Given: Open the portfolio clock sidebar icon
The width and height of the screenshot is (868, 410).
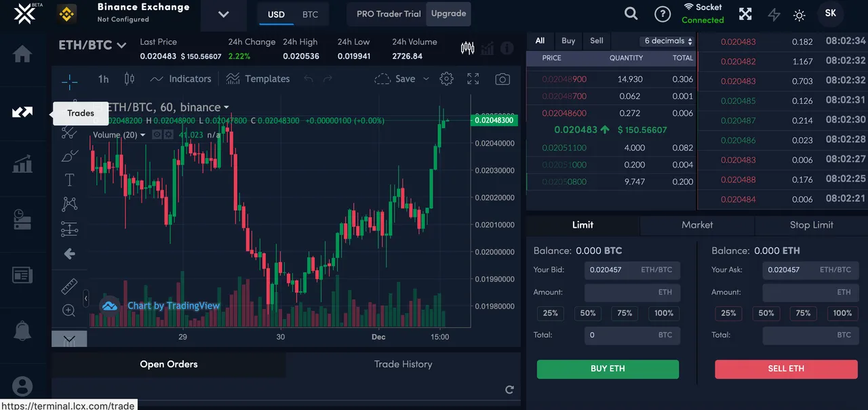Looking at the screenshot, I should pos(22,219).
